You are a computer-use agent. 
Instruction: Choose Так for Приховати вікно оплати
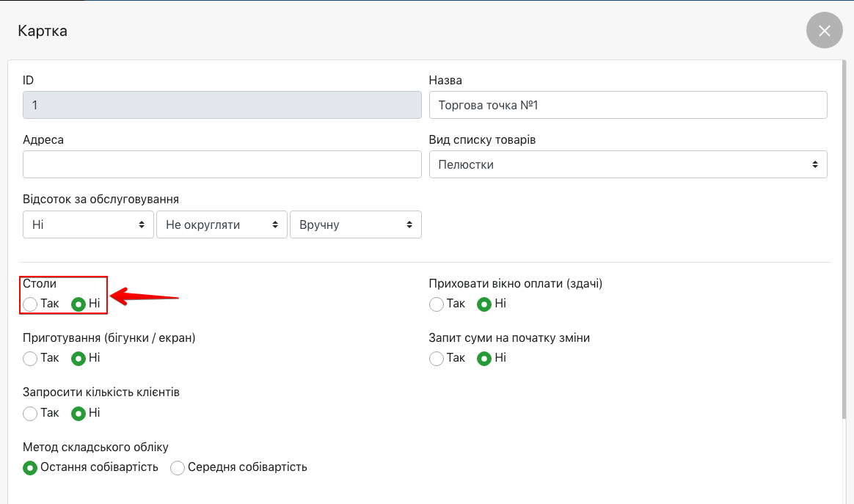pos(437,304)
